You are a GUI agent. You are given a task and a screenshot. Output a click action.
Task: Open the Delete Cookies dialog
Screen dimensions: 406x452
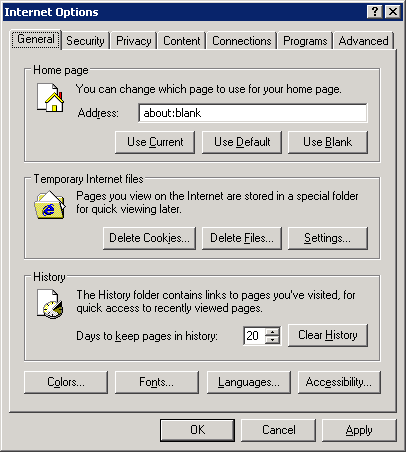click(x=149, y=238)
